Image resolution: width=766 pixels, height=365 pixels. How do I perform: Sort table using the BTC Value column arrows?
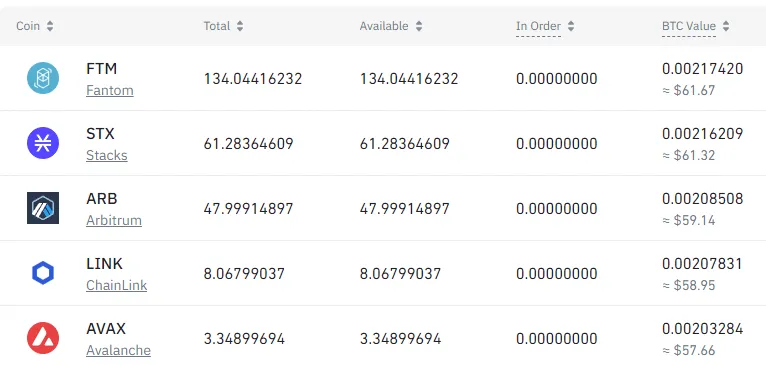point(726,26)
